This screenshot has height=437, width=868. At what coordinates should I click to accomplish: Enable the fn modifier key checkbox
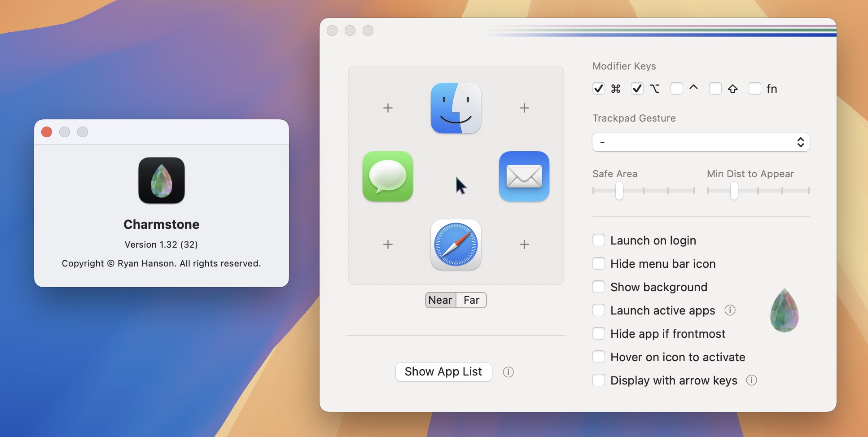coord(755,89)
